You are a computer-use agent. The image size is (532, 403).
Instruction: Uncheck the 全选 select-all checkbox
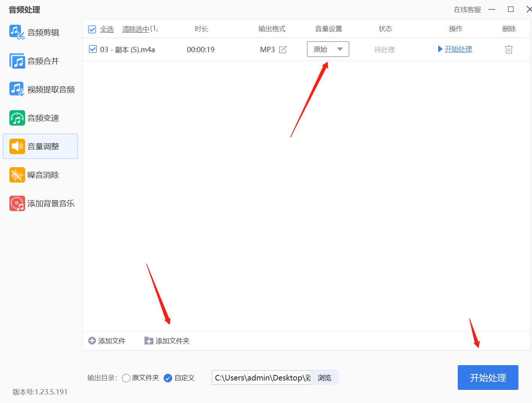point(92,29)
